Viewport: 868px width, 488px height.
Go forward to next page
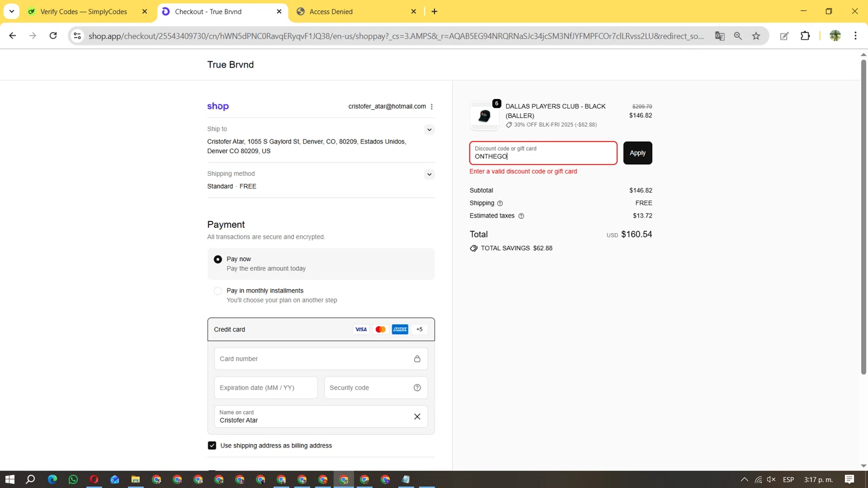tap(32, 36)
